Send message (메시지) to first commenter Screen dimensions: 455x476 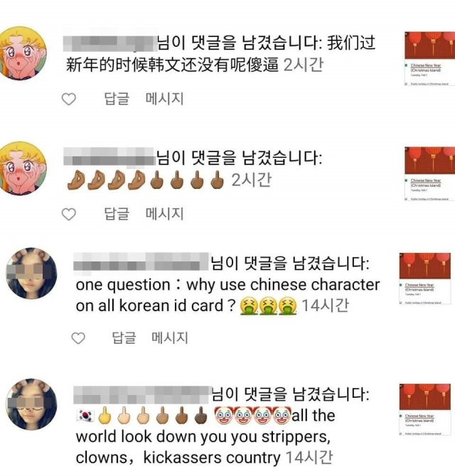[165, 99]
